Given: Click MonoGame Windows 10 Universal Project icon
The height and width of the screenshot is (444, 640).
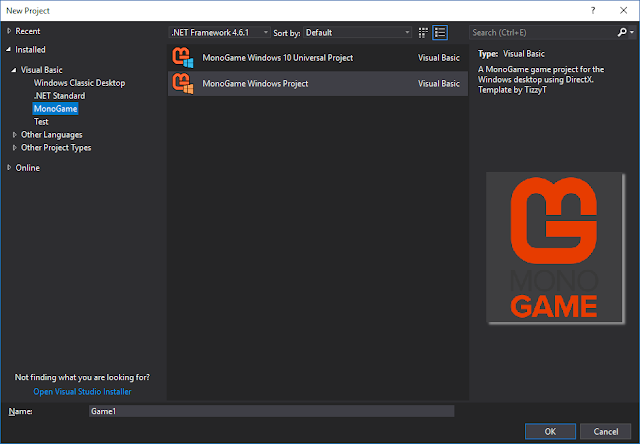Looking at the screenshot, I should pyautogui.click(x=182, y=58).
